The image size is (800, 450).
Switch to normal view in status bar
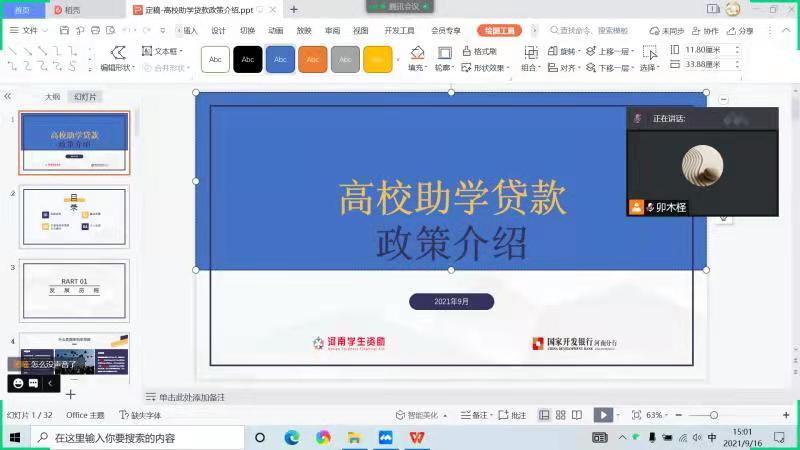(x=545, y=415)
